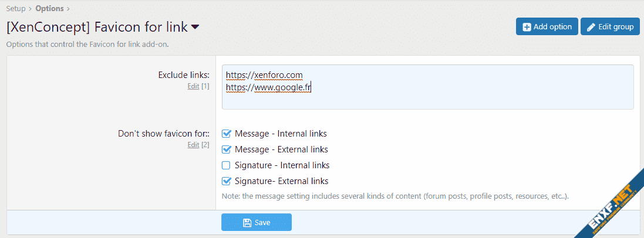Click the xenforo.com line in textarea
Screen dimensions: 644x238
pos(264,75)
